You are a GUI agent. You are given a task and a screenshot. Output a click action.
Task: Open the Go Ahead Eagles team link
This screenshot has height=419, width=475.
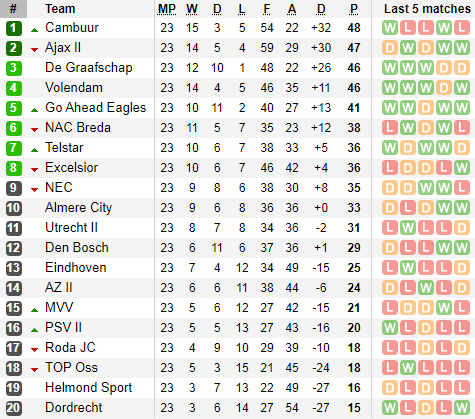tap(96, 108)
